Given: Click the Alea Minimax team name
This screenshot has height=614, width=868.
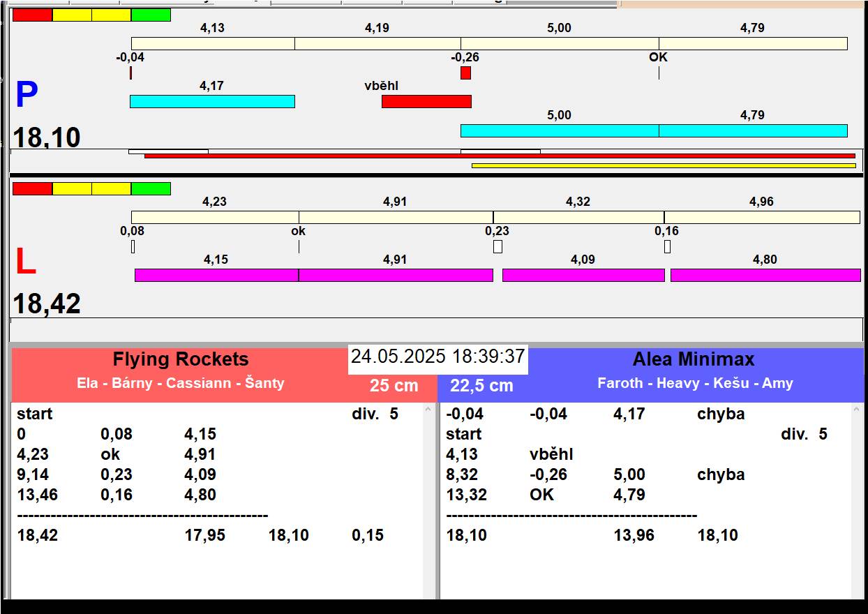Looking at the screenshot, I should point(694,359).
